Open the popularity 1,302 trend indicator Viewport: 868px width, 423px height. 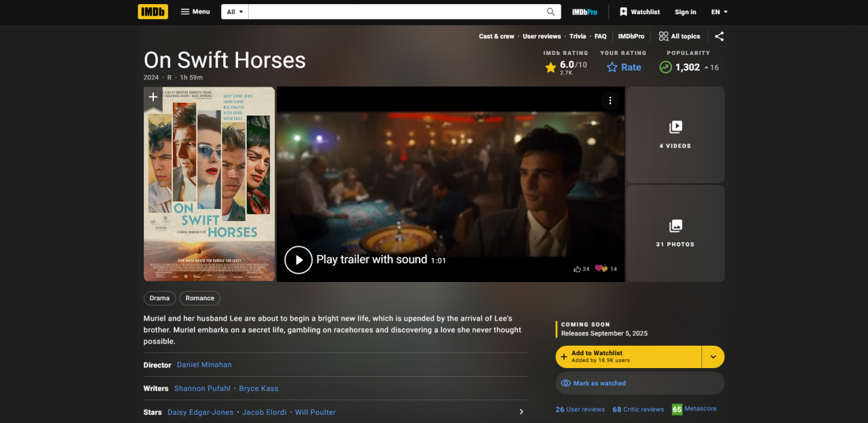[688, 67]
